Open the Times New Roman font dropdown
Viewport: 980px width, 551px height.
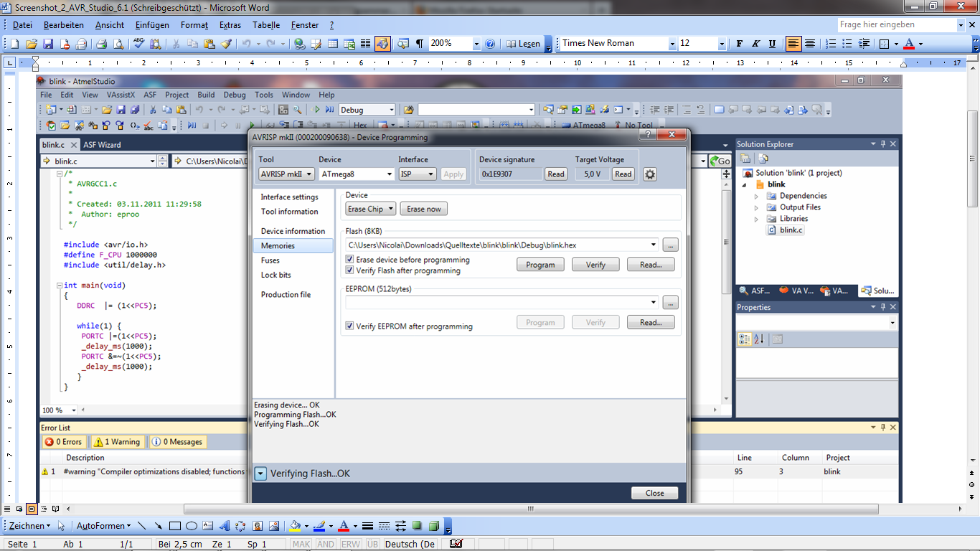tap(672, 44)
